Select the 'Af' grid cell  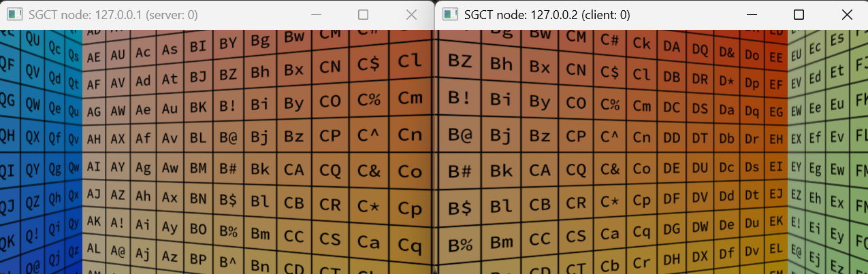coord(143,138)
